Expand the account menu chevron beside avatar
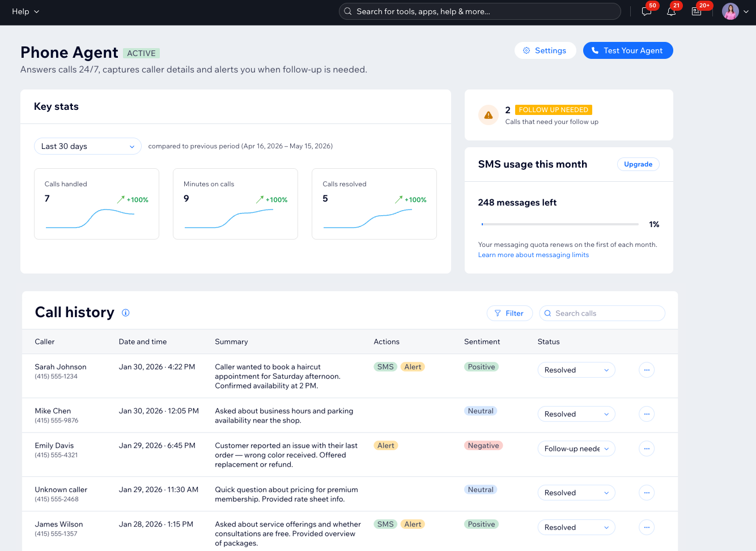 click(x=746, y=12)
